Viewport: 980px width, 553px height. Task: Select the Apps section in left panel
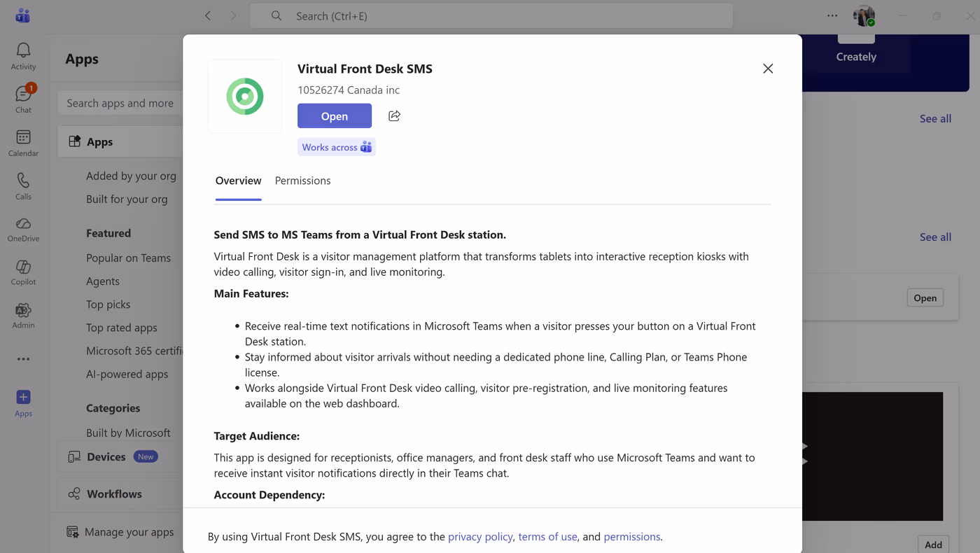pos(120,141)
